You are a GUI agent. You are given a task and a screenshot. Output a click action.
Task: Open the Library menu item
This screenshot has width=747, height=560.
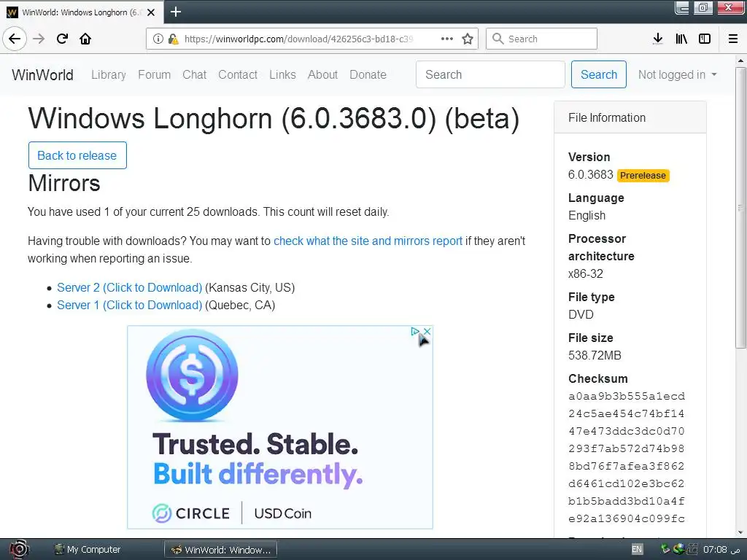[x=109, y=75]
